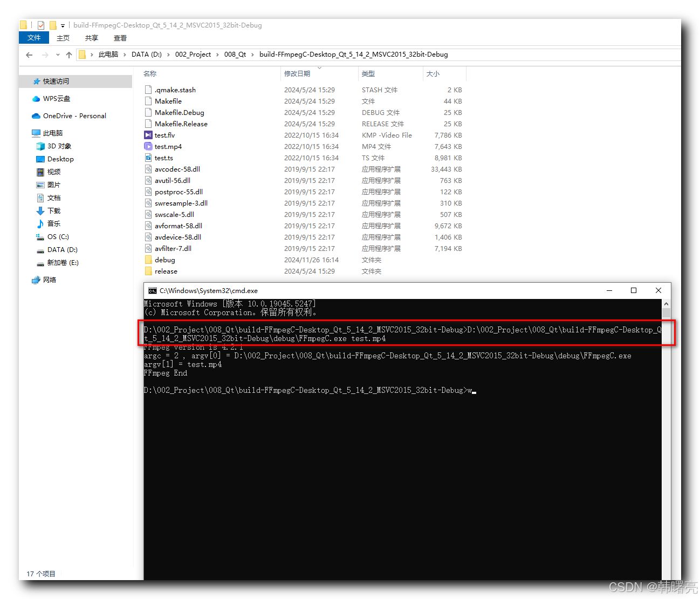Click the 网络 (Network) icon
This screenshot has width=700, height=599.
36,280
